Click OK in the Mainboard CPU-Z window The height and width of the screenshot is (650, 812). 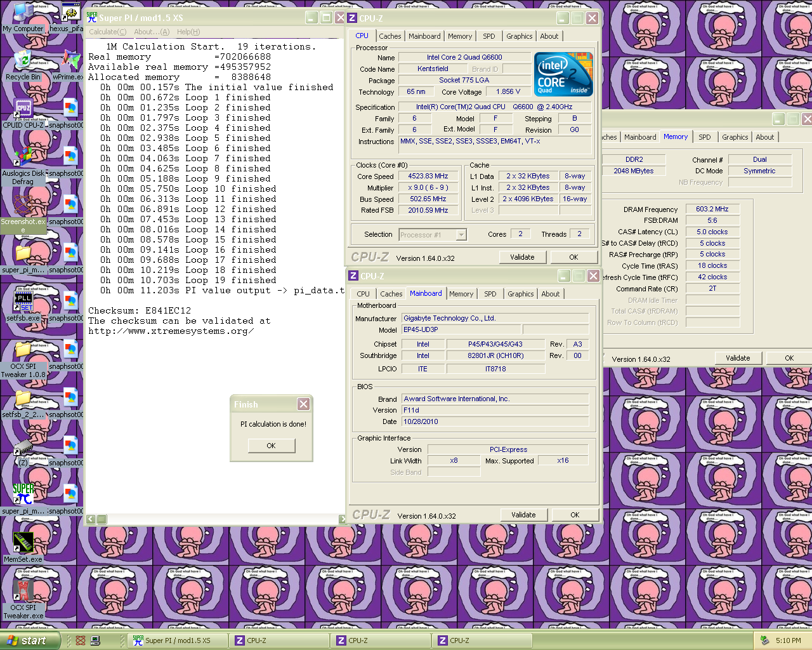(x=575, y=515)
